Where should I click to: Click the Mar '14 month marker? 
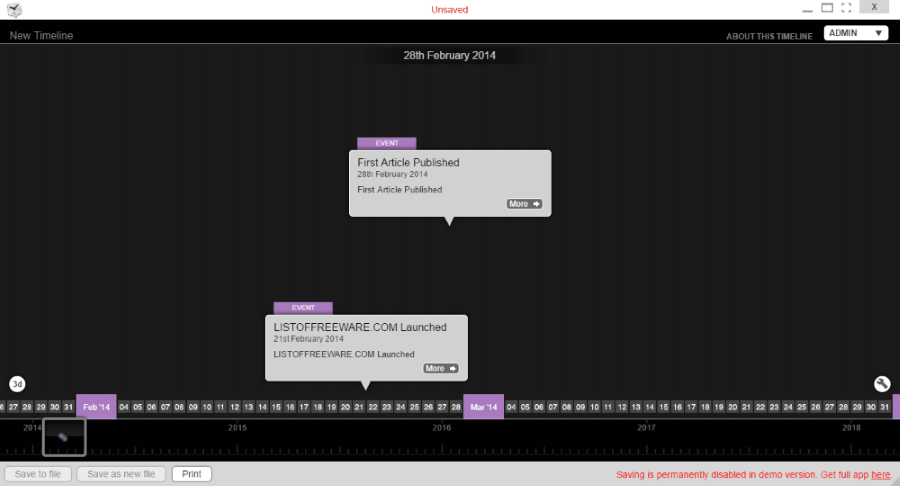[x=483, y=407]
